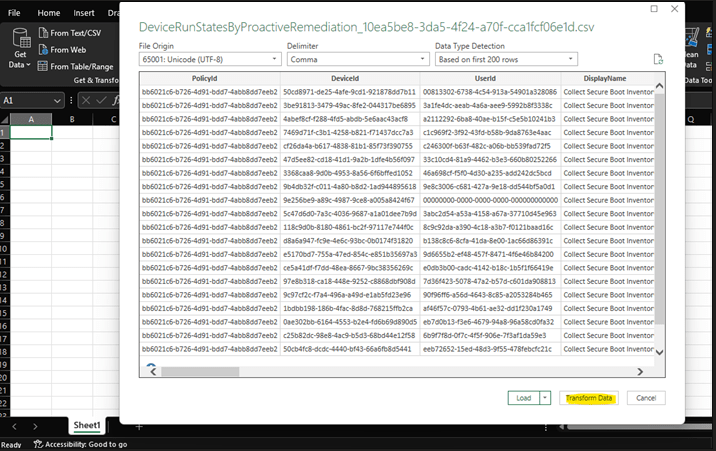This screenshot has height=451, width=716.
Task: Click DeviceId 50cd8971-de25-4afe-9cd1 cell
Action: click(350, 92)
